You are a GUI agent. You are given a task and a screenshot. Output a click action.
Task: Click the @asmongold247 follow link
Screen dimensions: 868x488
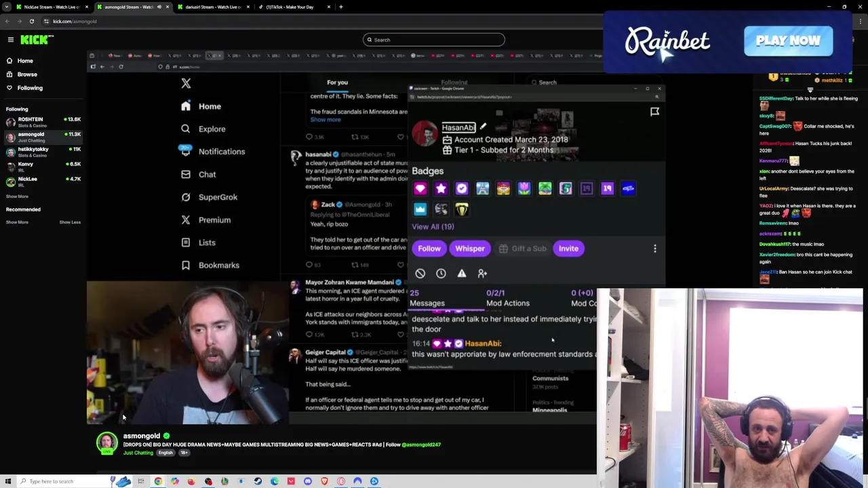pyautogui.click(x=421, y=445)
